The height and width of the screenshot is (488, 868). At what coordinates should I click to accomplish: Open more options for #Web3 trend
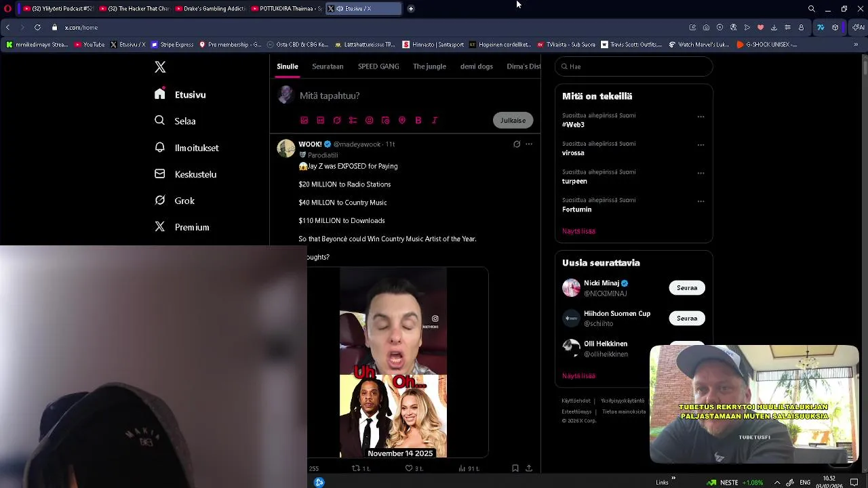[x=701, y=117]
